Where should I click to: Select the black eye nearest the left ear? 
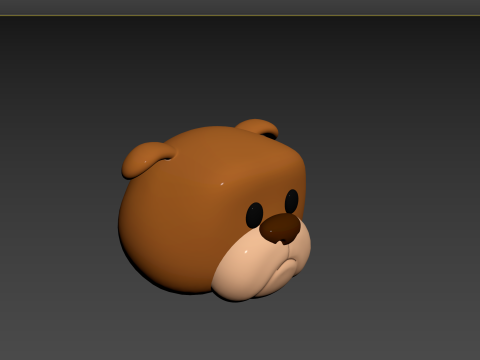point(255,215)
